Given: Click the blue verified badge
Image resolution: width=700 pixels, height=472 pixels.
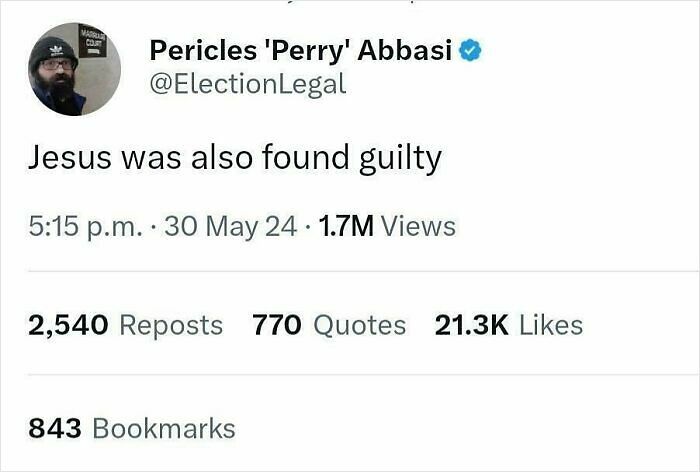Looking at the screenshot, I should point(470,49).
